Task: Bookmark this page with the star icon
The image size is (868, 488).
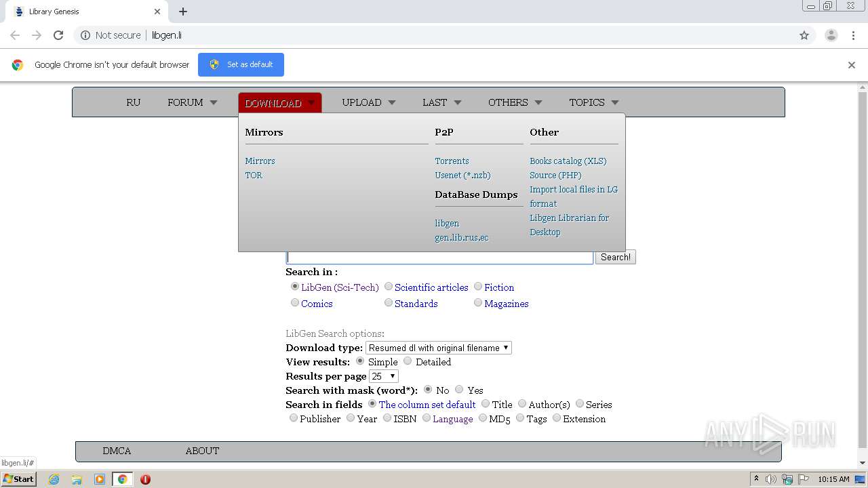Action: click(x=804, y=35)
